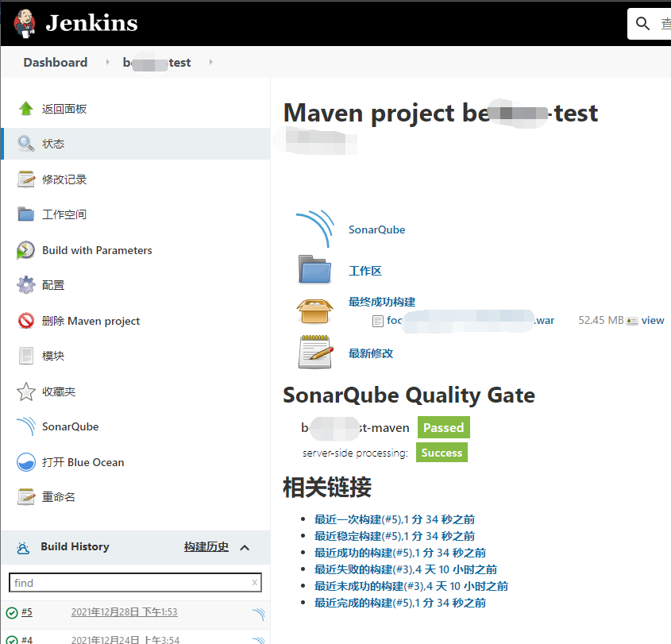Viewport: 671px width, 644px height.
Task: Click the clock icon for Build with Parameters
Action: 25,250
